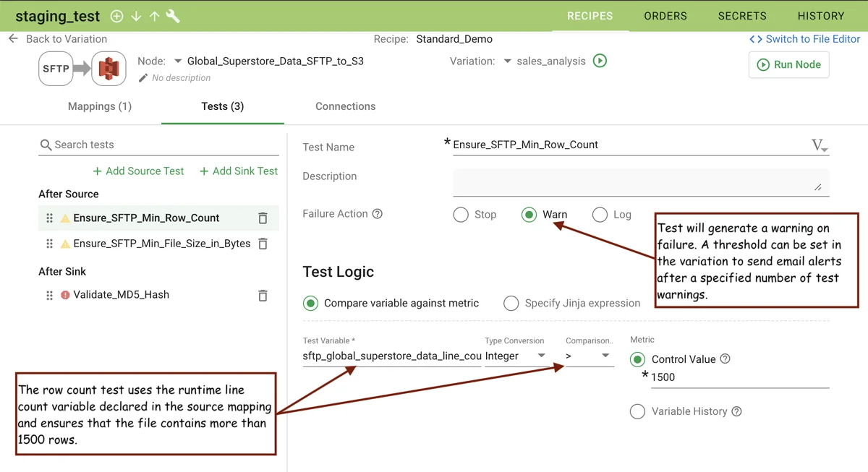Expand the Node selection dropdown
The width and height of the screenshot is (868, 472).
(178, 61)
